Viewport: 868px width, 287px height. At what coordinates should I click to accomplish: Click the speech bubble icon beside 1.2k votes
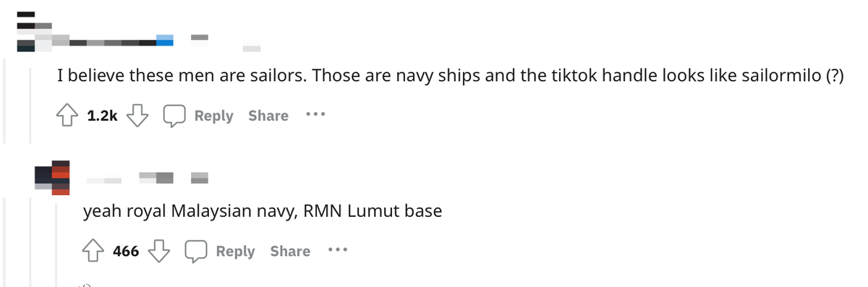click(174, 116)
